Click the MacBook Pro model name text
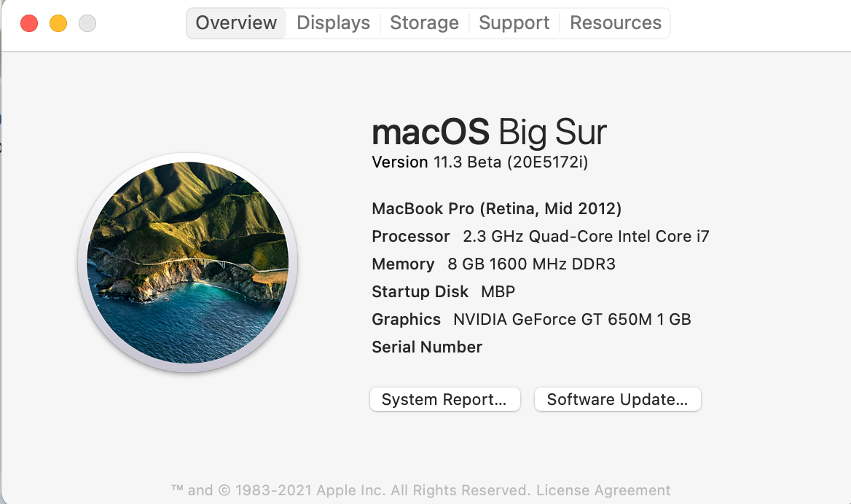Viewport: 851px width, 504px height. click(497, 209)
